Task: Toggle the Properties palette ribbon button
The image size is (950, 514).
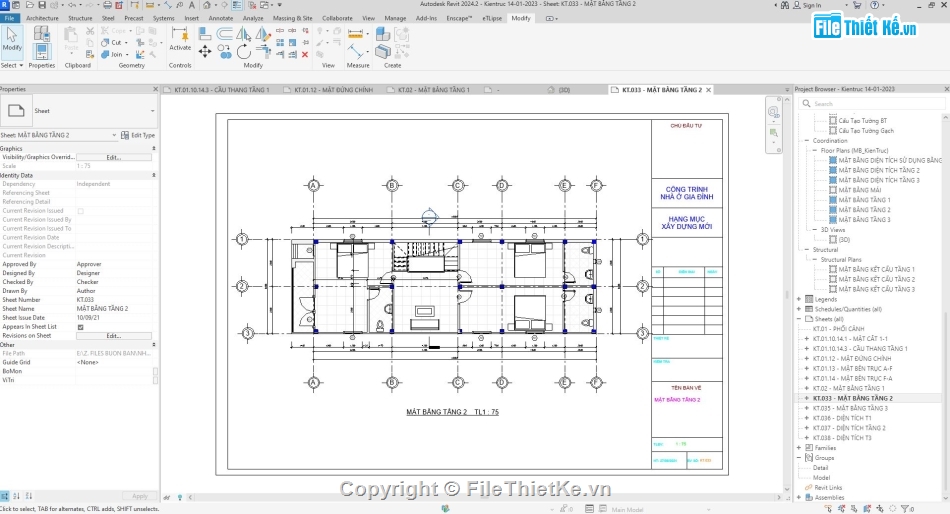Action: [42, 51]
